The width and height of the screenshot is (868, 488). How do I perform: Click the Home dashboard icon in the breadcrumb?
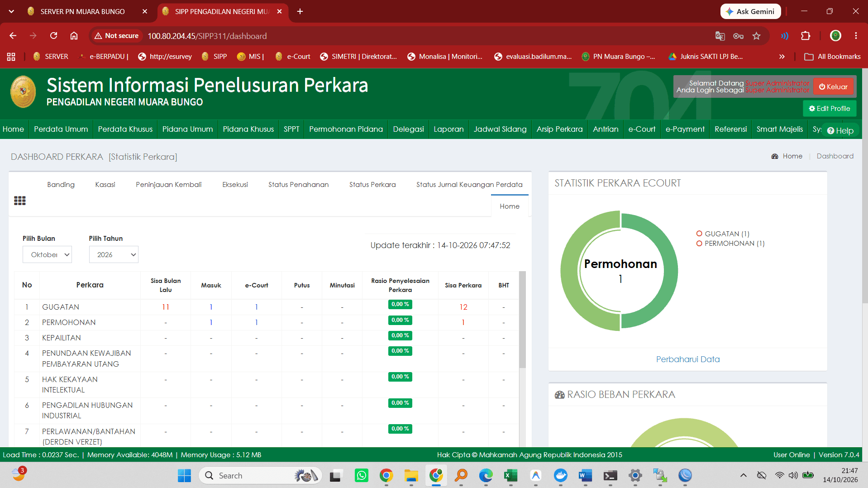pos(774,156)
